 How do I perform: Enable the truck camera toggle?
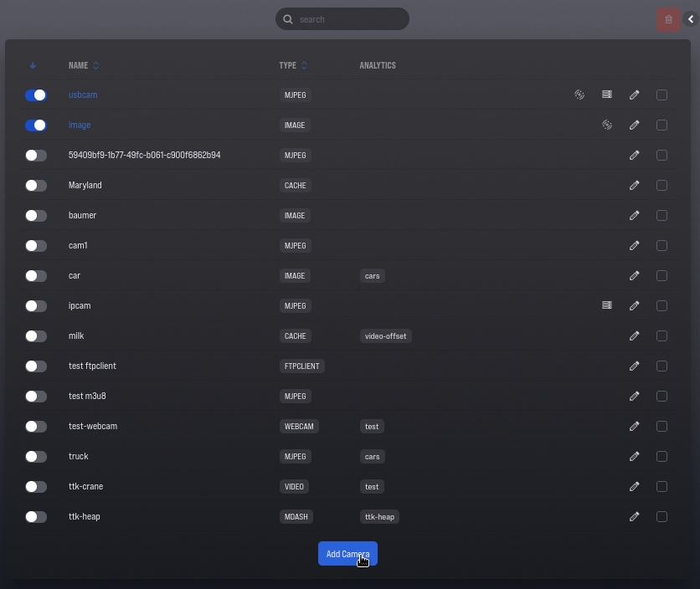(36, 457)
